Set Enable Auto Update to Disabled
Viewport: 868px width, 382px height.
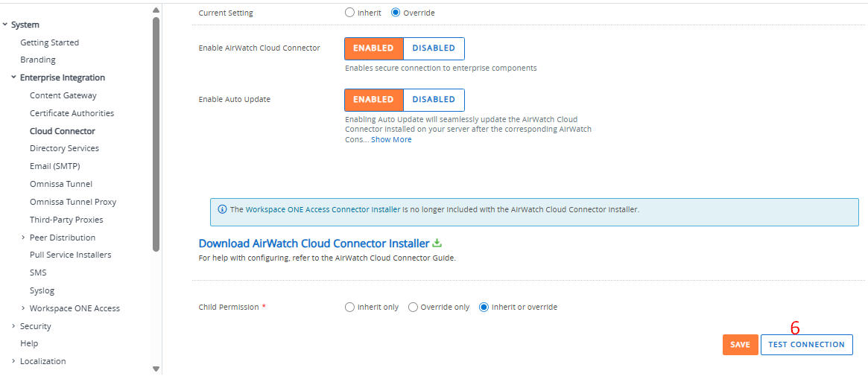[x=434, y=100]
